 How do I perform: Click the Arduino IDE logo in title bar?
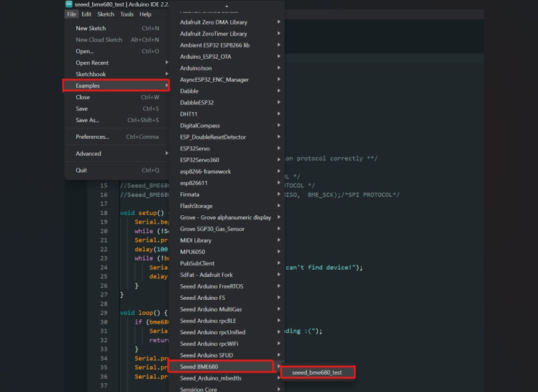click(68, 4)
